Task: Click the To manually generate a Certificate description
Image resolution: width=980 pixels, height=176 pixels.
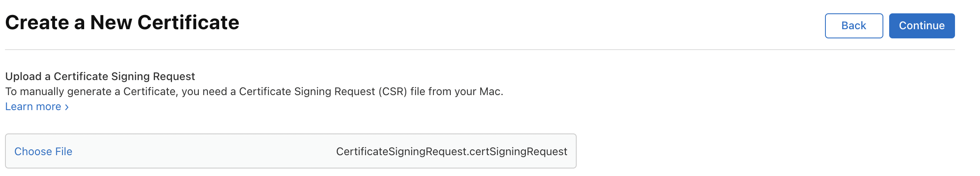Action: (x=254, y=91)
